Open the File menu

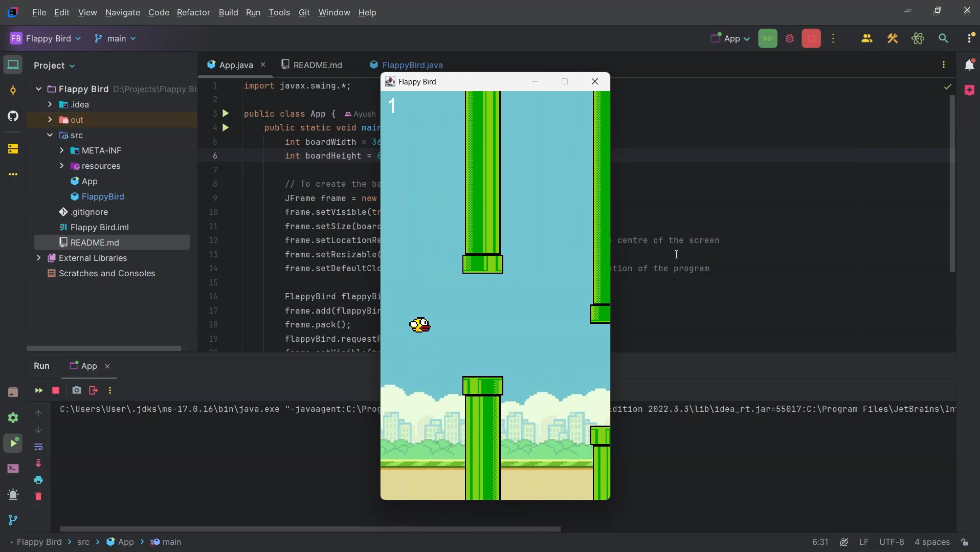point(39,13)
